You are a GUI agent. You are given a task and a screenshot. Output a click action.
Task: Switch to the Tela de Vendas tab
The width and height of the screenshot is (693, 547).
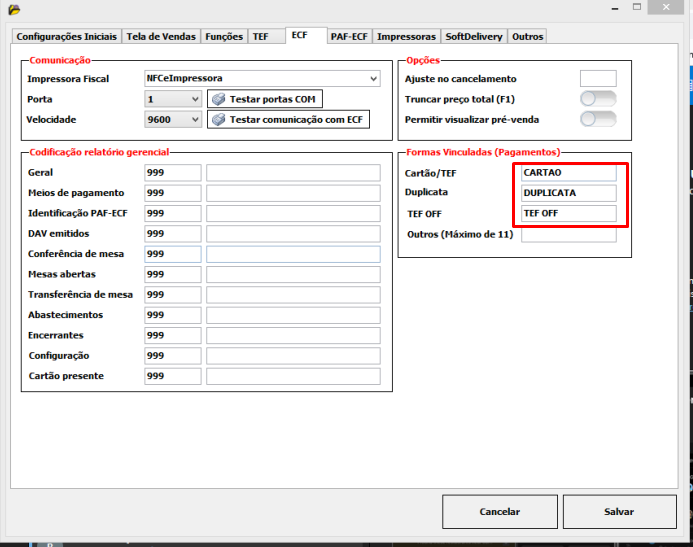pyautogui.click(x=161, y=37)
